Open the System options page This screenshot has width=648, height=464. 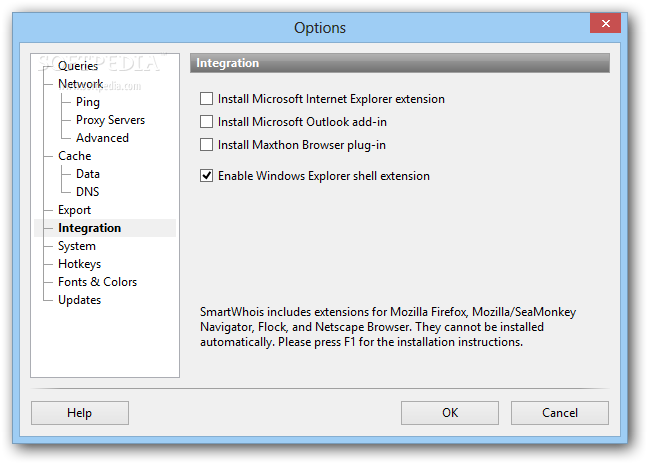coord(76,246)
